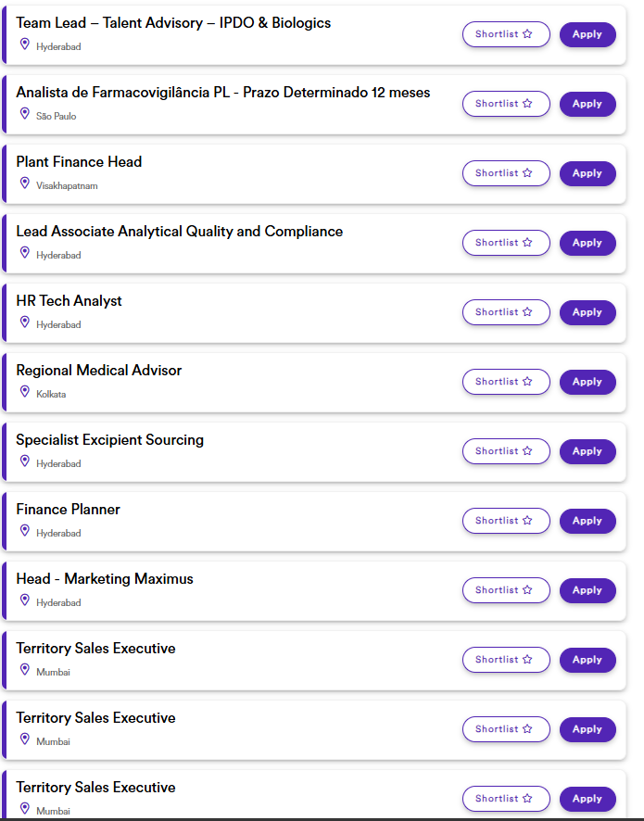Shortlist the HR Tech Analyst position
This screenshot has width=644, height=821.
click(x=506, y=312)
